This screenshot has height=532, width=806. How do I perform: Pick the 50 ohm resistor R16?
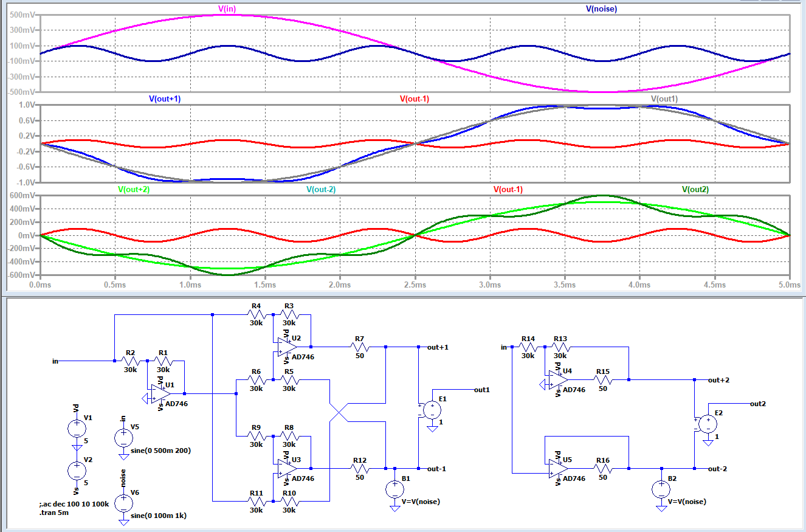click(x=603, y=468)
